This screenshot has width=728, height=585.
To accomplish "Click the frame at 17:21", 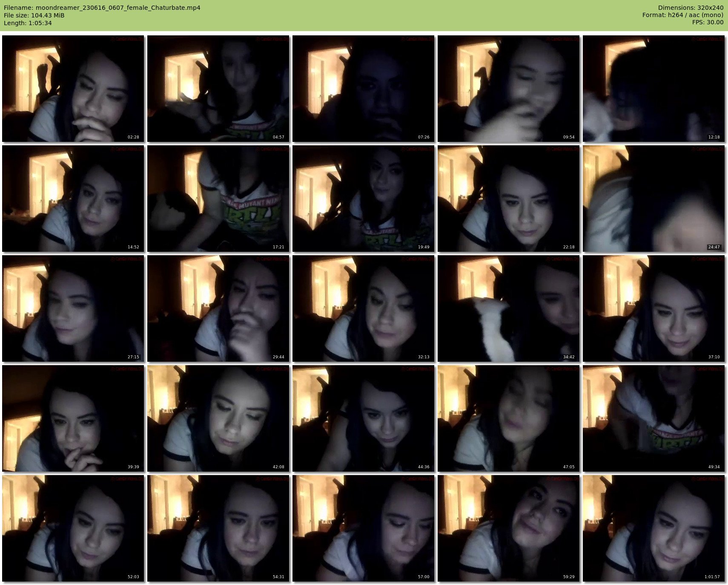I will (218, 199).
